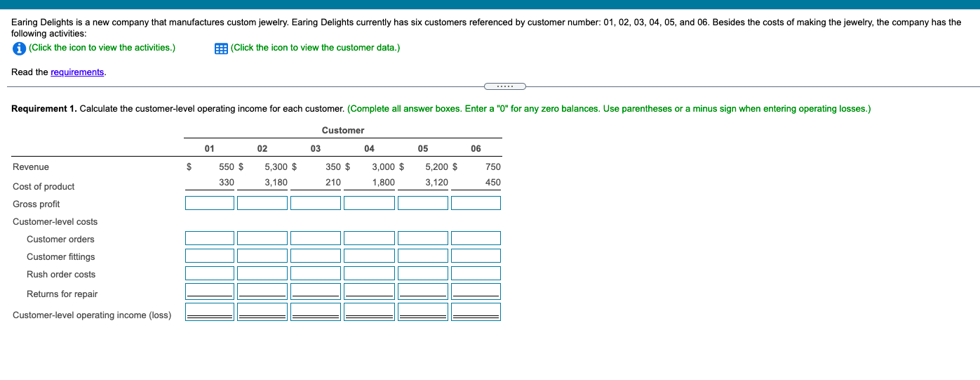Activate Rush order costs field for customer 05

[x=422, y=273]
